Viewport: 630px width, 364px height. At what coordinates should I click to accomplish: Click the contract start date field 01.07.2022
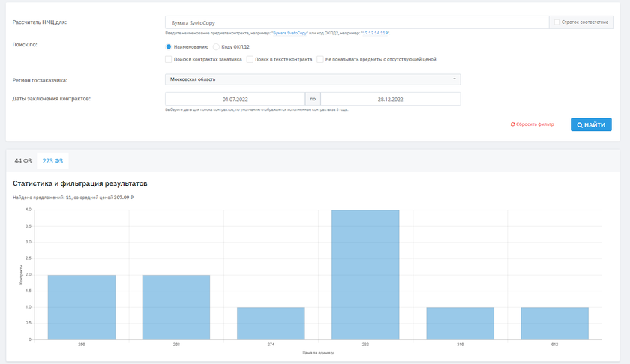click(235, 99)
